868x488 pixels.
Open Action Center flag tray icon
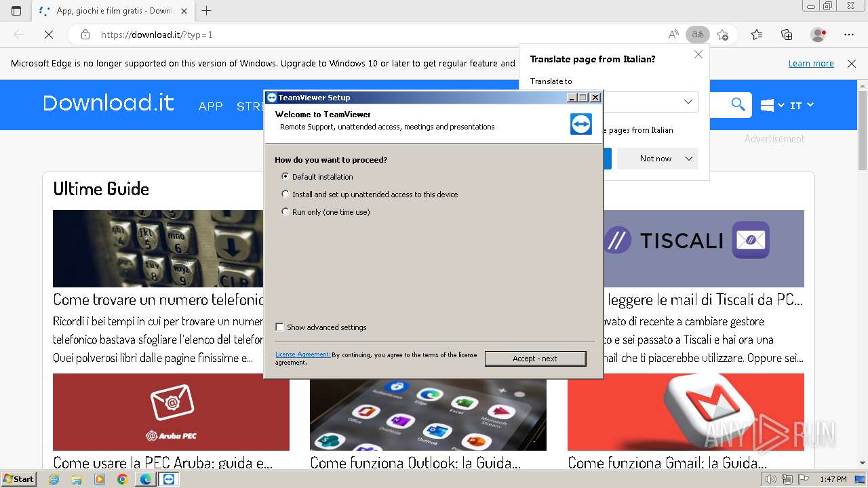click(x=804, y=479)
